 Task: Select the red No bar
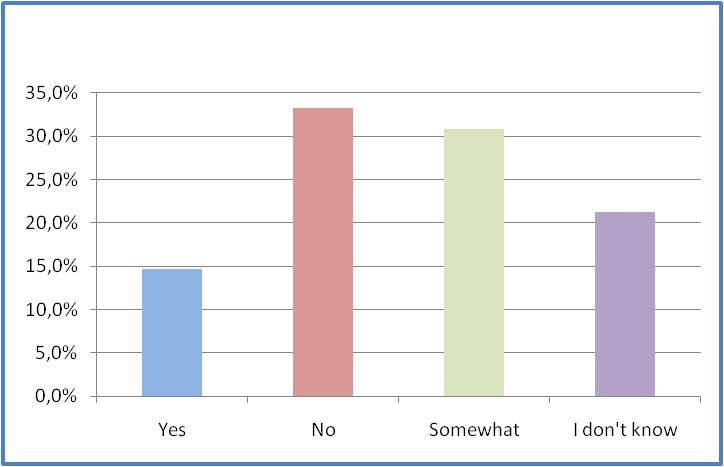(323, 252)
